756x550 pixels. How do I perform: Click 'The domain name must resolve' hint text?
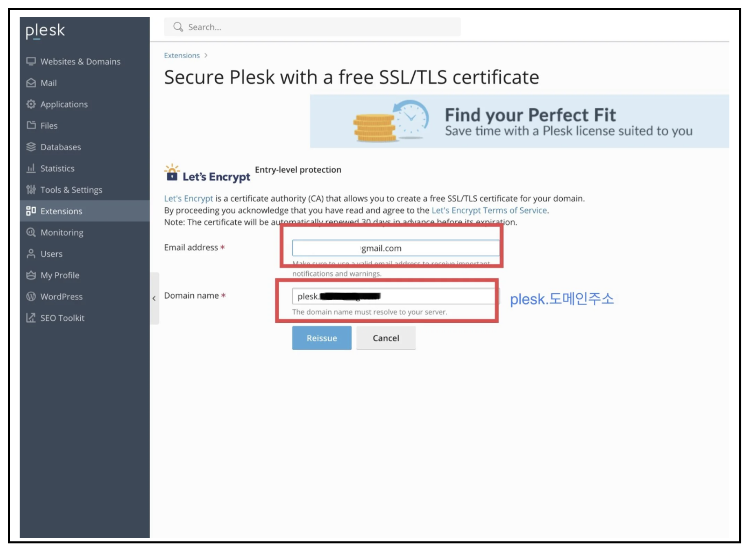369,312
